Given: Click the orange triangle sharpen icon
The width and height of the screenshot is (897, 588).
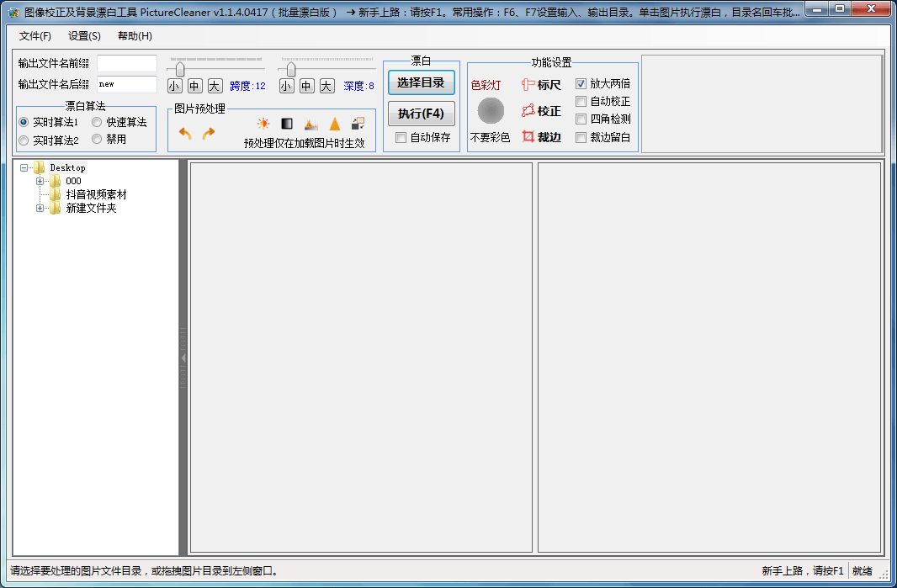Looking at the screenshot, I should [335, 124].
